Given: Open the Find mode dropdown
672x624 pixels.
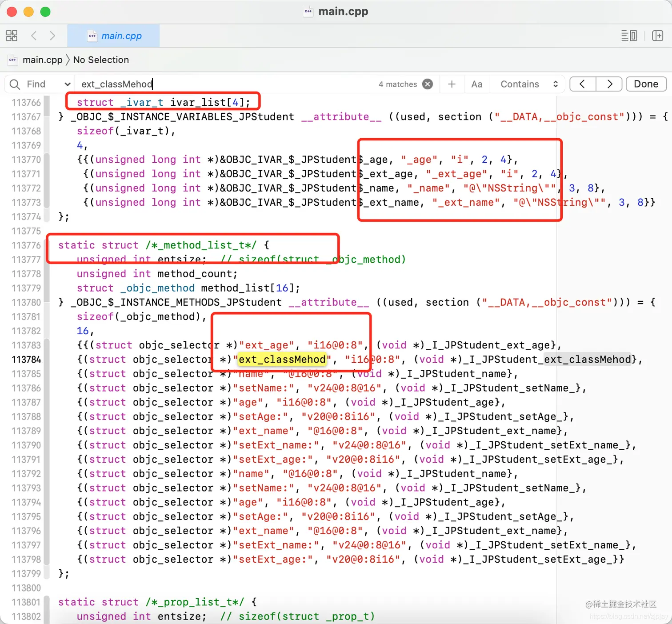Looking at the screenshot, I should (x=49, y=84).
